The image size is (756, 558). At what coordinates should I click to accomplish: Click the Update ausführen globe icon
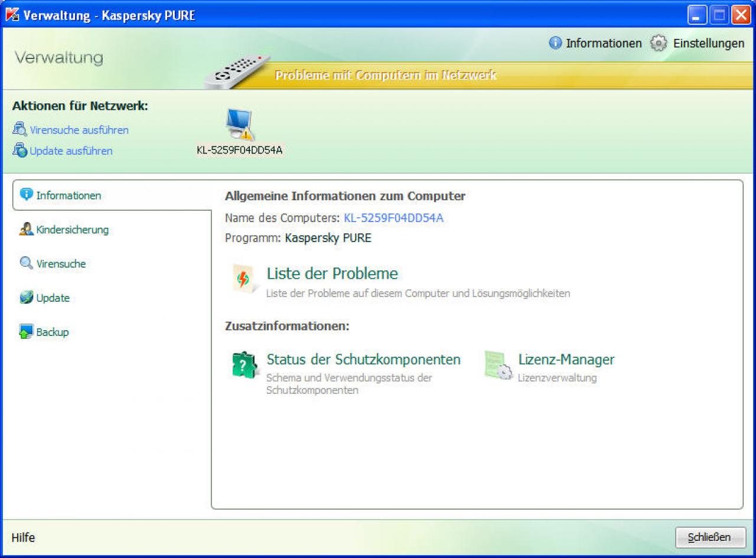click(19, 150)
